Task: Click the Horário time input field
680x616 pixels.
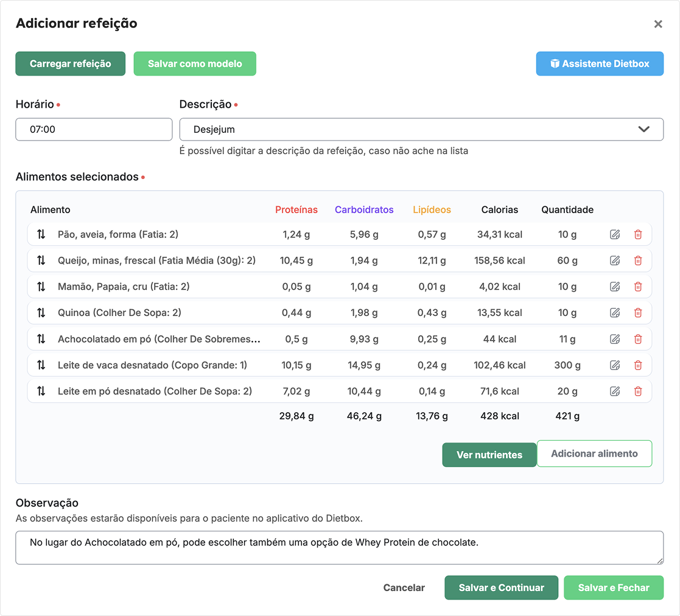Action: (x=94, y=130)
